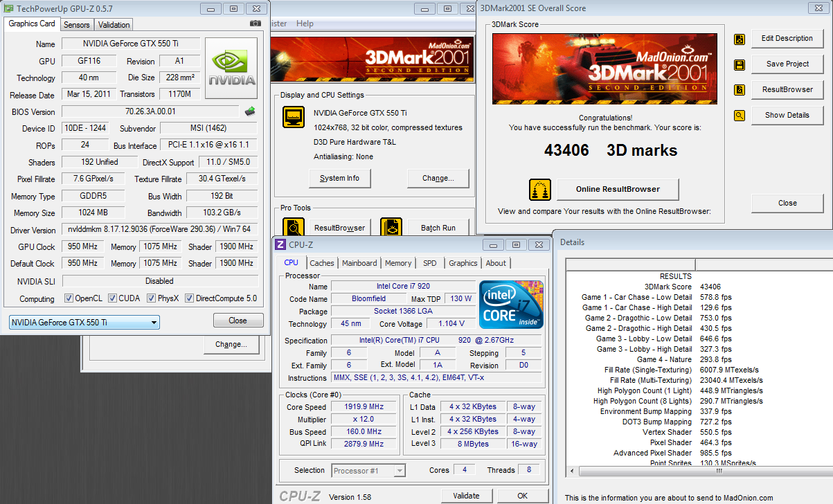Viewport: 833px width, 504px height.
Task: Click the BIOS Version field 70.26.3A.00.01
Action: (x=151, y=111)
